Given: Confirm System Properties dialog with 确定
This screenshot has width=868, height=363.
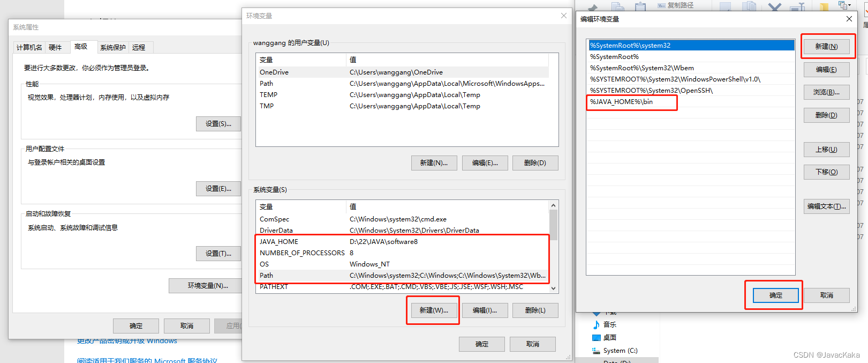Looking at the screenshot, I should click(x=136, y=326).
